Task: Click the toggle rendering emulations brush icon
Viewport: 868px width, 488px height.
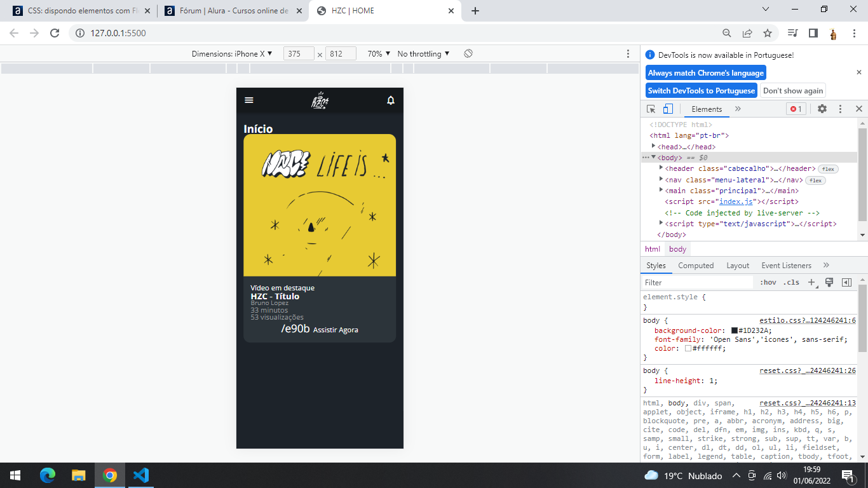Action: point(829,282)
